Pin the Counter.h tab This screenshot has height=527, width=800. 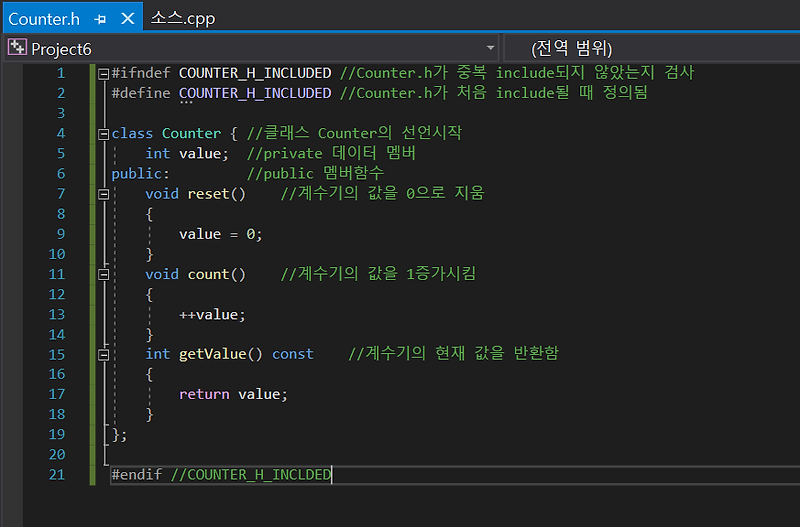coord(101,19)
